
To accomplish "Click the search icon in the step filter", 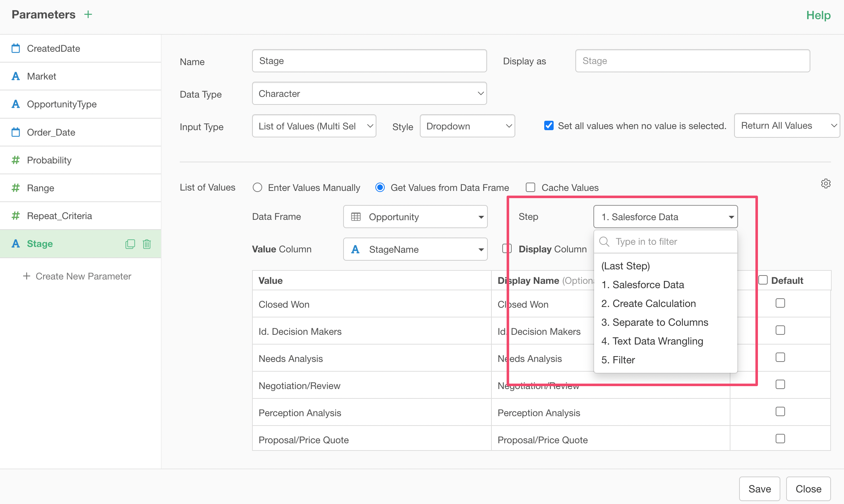I will (x=605, y=242).
